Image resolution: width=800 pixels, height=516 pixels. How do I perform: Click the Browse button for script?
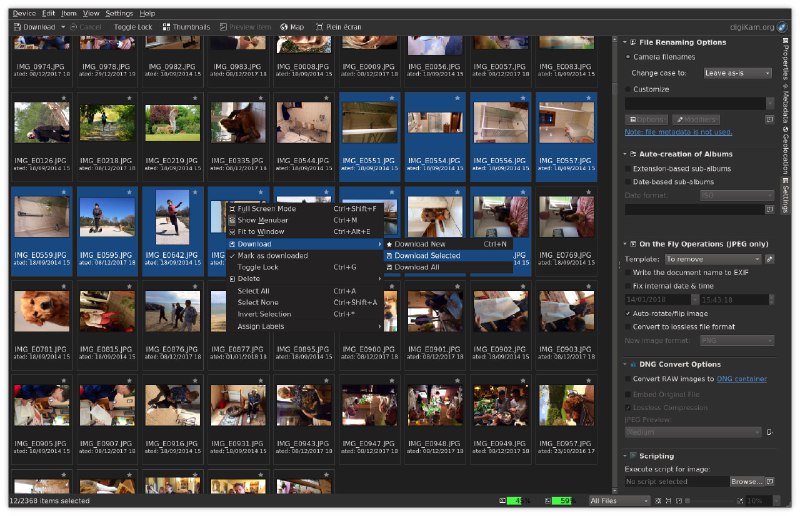click(745, 482)
